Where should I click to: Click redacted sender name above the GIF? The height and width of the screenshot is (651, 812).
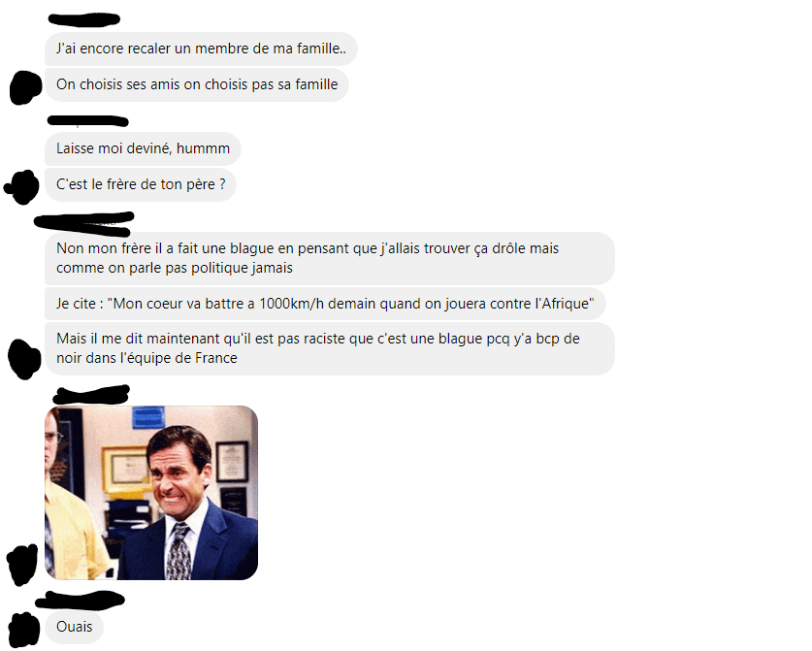91,395
